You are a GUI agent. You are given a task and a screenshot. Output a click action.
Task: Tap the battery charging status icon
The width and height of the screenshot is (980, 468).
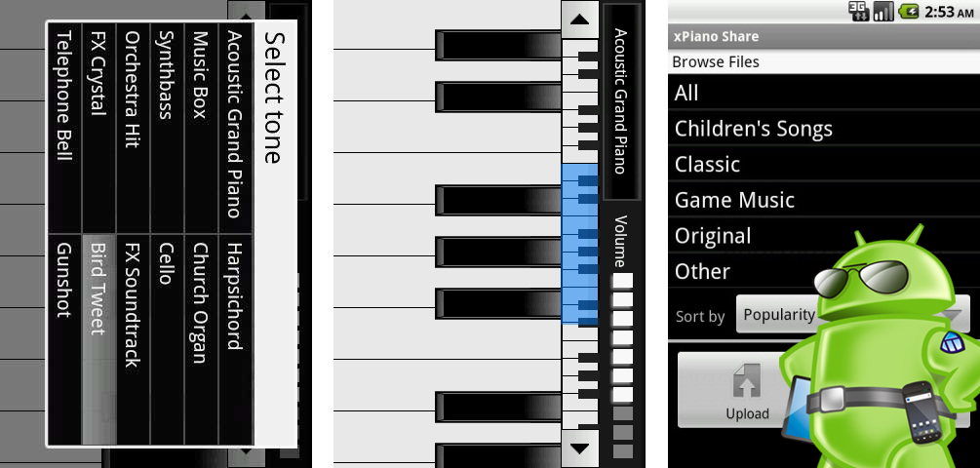click(x=908, y=11)
